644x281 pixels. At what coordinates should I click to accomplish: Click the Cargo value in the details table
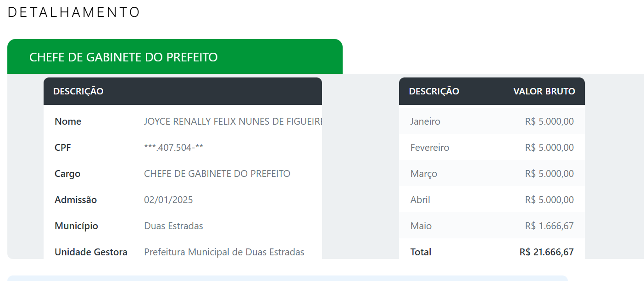tap(217, 174)
